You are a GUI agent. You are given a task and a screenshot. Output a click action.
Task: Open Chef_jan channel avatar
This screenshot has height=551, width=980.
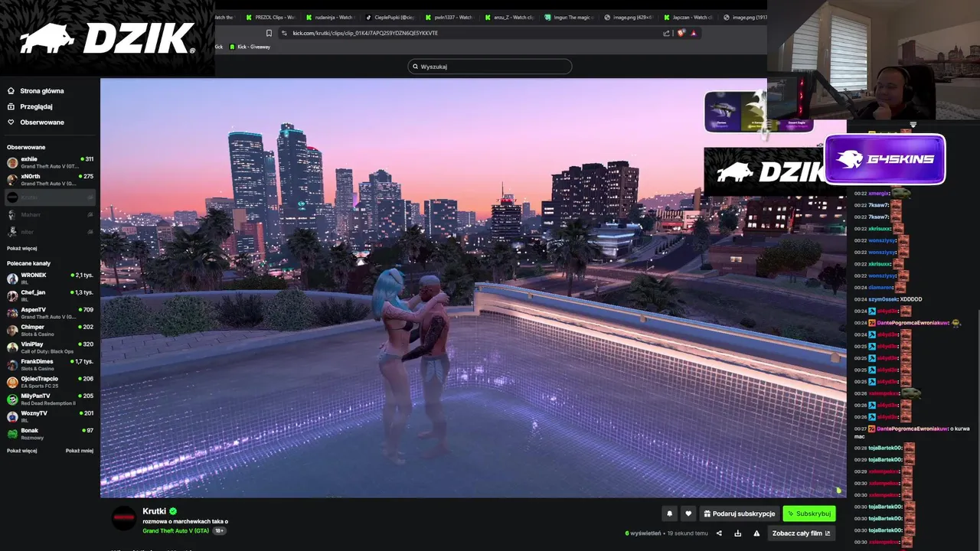click(x=12, y=296)
